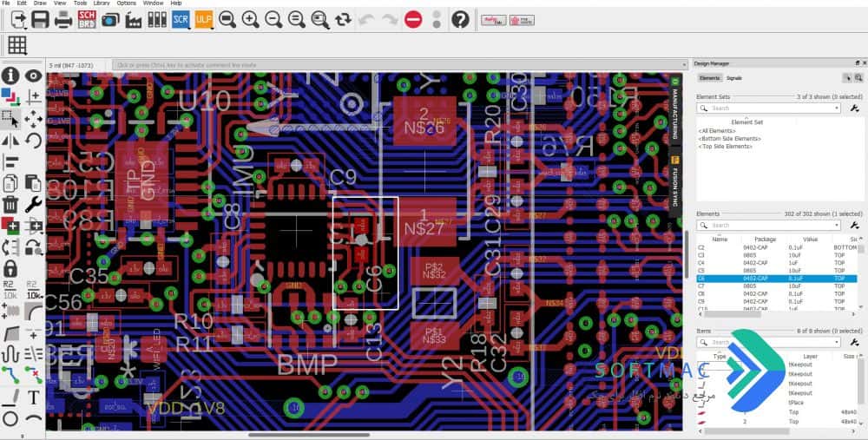This screenshot has height=440, width=868.
Task: Expand the Element Sets search dropdown arrow
Action: (x=837, y=108)
